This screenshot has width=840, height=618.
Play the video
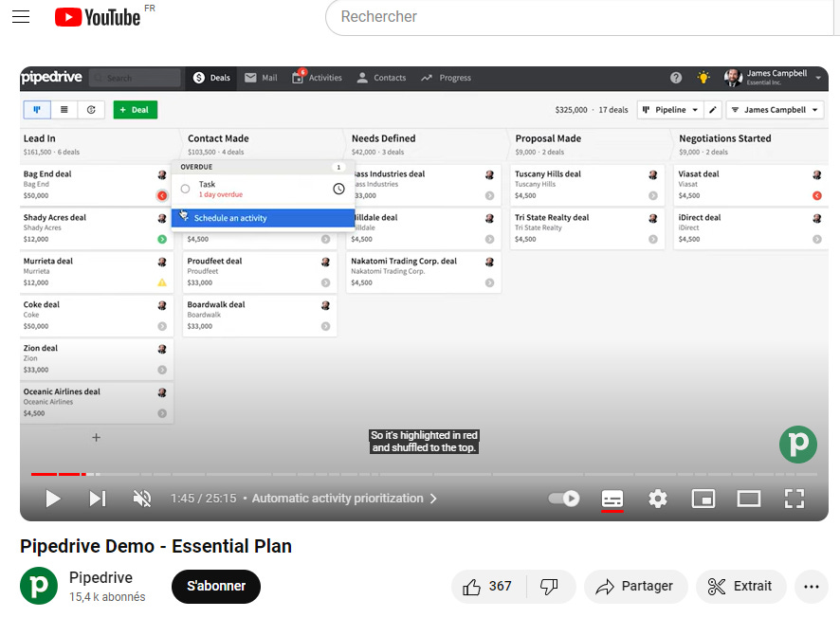[52, 499]
